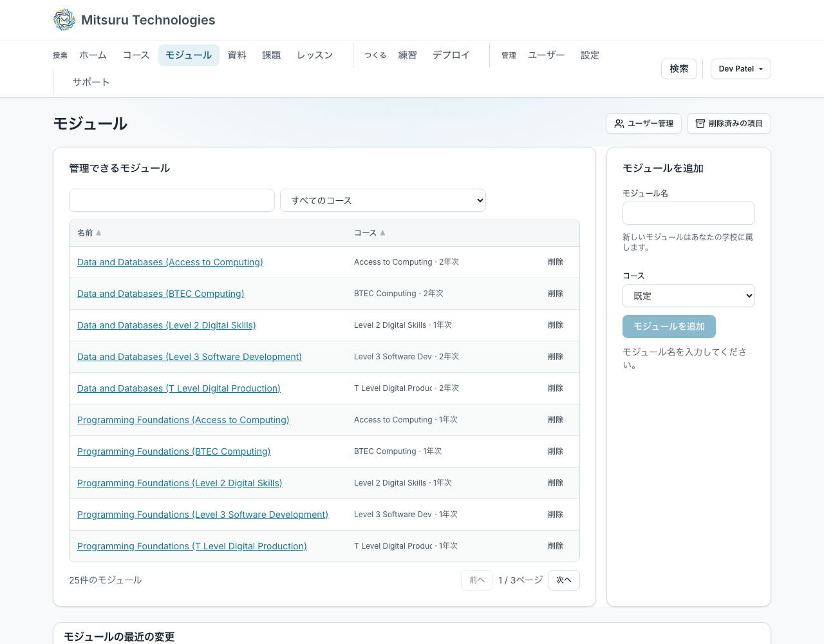Click the archive icon in 削除済みの項目 button

click(700, 124)
